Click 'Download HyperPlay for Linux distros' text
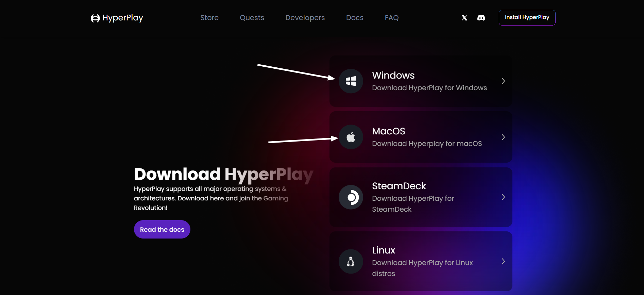Image resolution: width=644 pixels, height=295 pixels. tap(422, 268)
